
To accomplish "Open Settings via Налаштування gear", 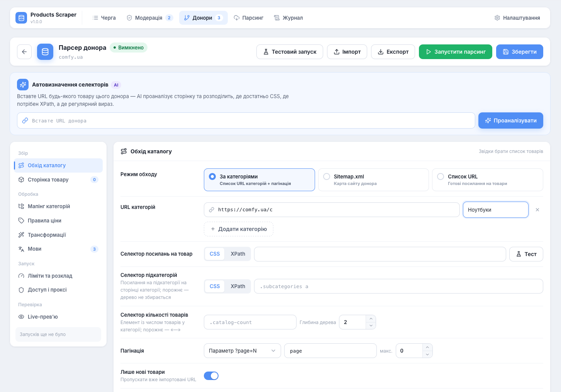I will tap(517, 18).
